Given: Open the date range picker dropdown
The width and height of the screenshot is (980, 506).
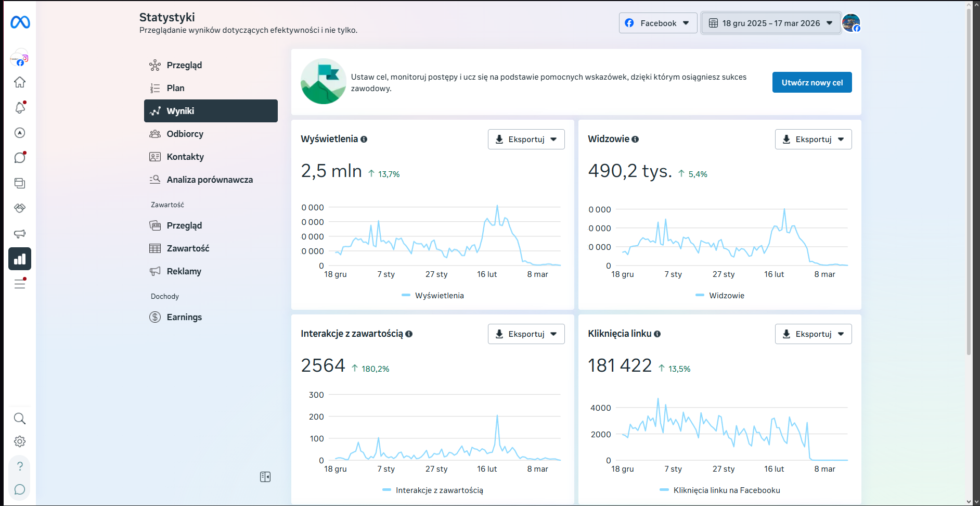Looking at the screenshot, I should pyautogui.click(x=771, y=23).
